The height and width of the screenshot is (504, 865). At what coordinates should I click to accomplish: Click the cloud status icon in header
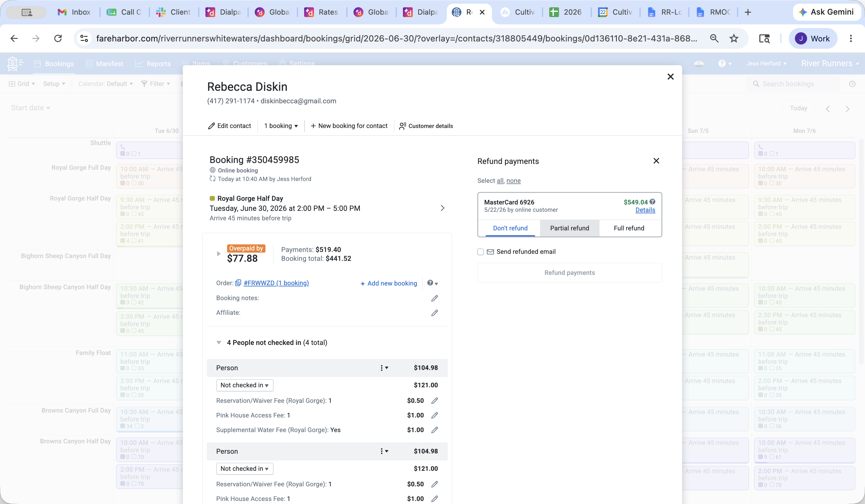point(699,63)
